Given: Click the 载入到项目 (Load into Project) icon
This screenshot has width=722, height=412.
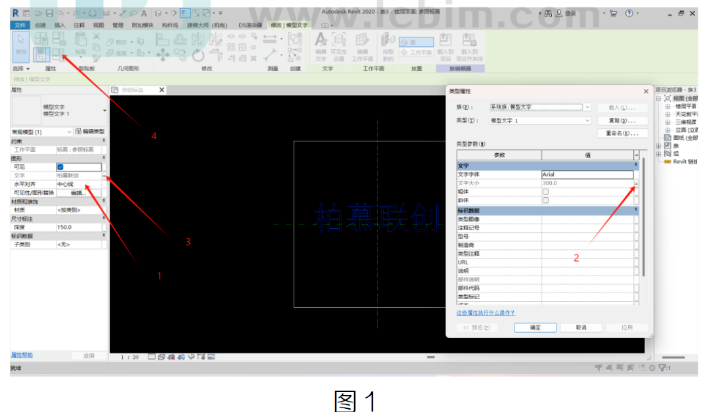Looking at the screenshot, I should [445, 46].
